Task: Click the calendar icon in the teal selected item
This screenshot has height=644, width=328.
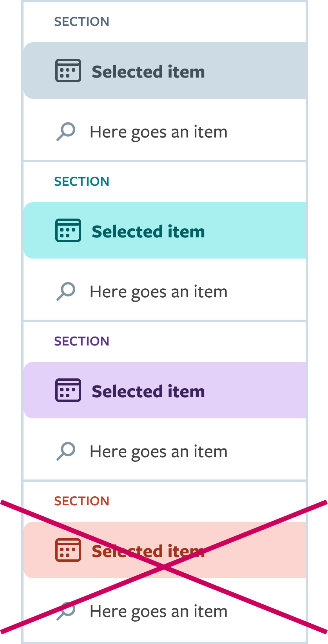Action: [68, 230]
